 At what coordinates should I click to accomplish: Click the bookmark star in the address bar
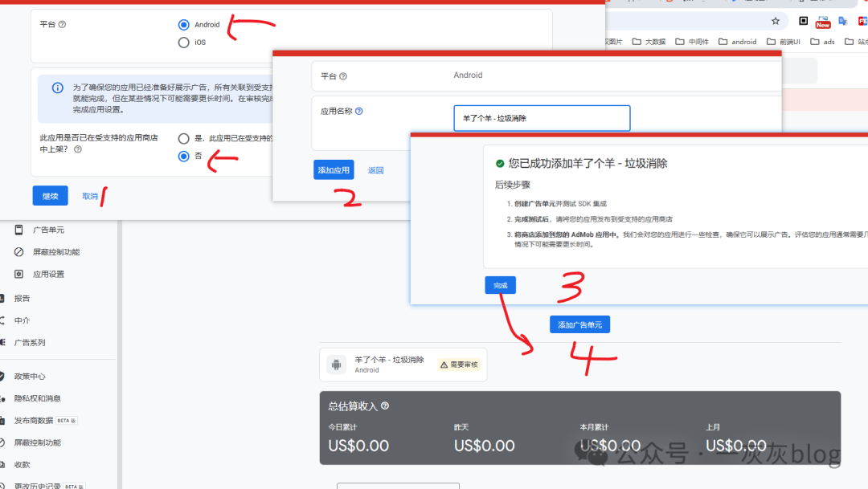pyautogui.click(x=775, y=21)
